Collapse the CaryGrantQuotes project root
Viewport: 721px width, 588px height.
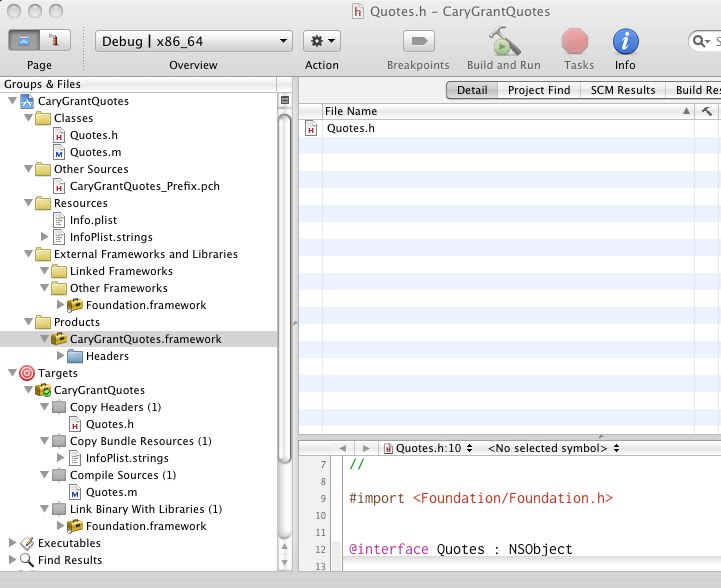pos(12,100)
